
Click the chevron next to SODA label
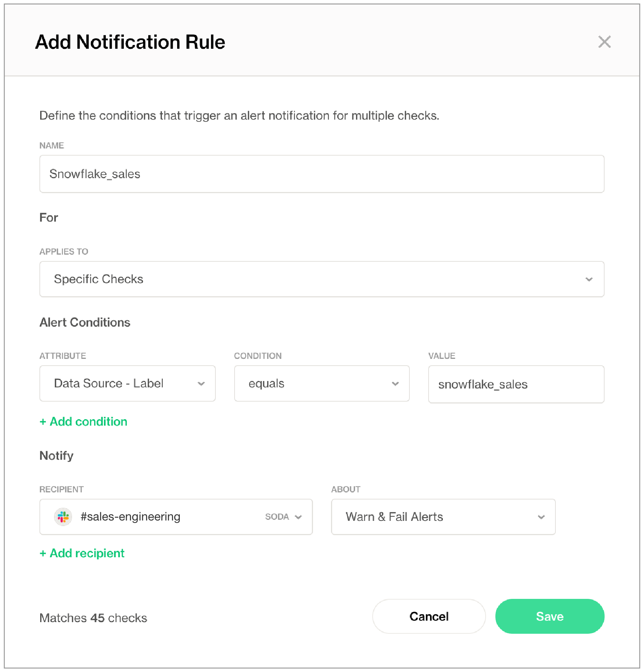(x=298, y=517)
